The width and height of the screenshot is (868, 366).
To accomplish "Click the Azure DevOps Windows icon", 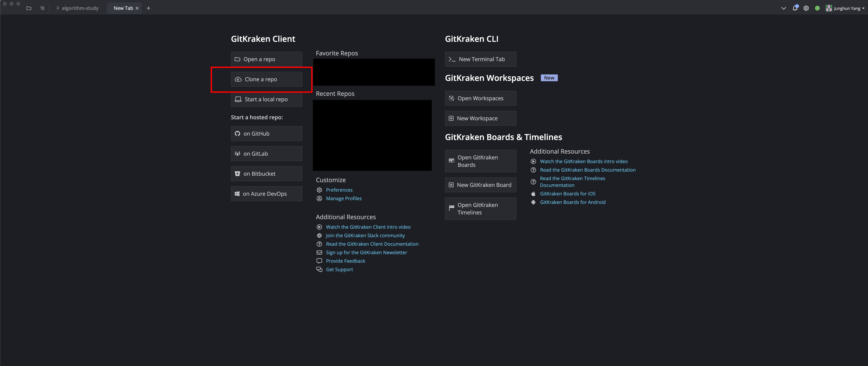I will 237,194.
